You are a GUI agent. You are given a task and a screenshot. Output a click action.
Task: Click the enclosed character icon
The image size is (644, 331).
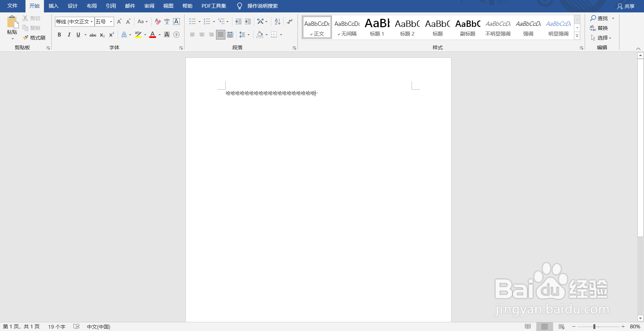click(176, 35)
